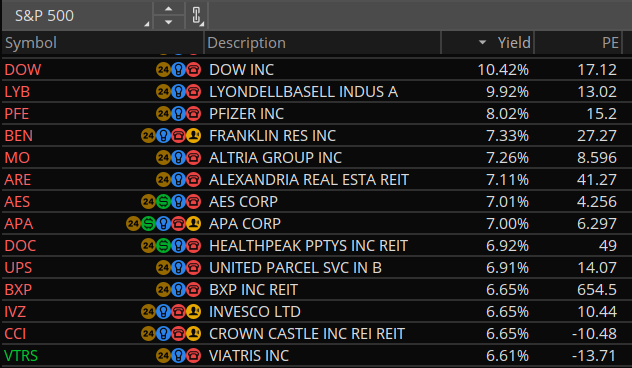The image size is (632, 368).
Task: Click the up arrow next to S&P 500
Action: [x=168, y=8]
